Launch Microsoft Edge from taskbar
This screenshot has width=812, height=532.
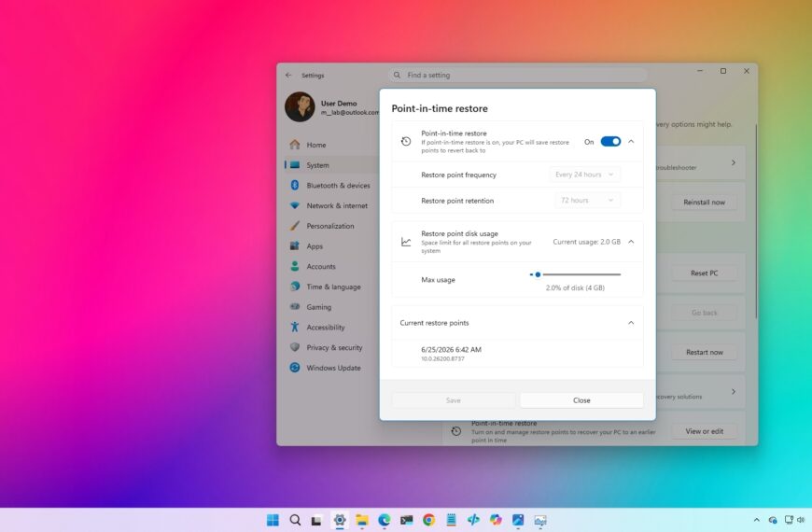click(x=385, y=520)
